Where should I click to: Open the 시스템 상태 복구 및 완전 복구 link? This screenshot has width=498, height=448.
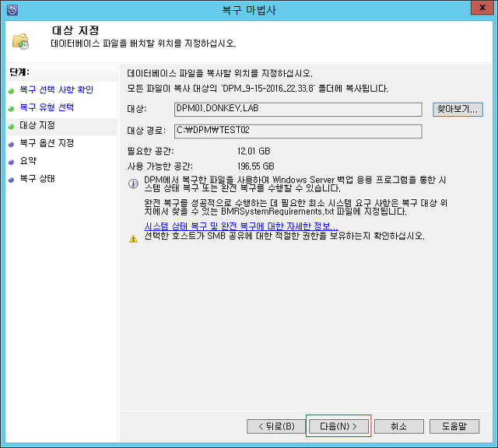point(241,226)
